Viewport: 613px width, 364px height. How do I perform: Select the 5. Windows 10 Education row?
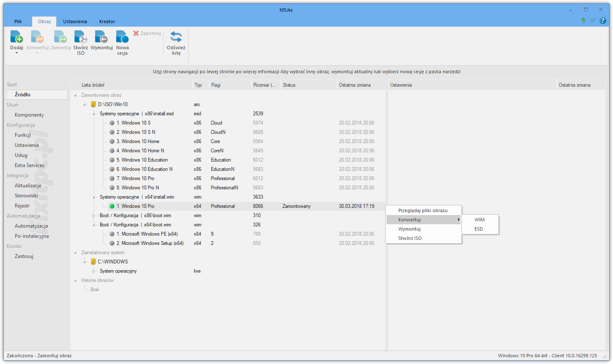(228, 160)
